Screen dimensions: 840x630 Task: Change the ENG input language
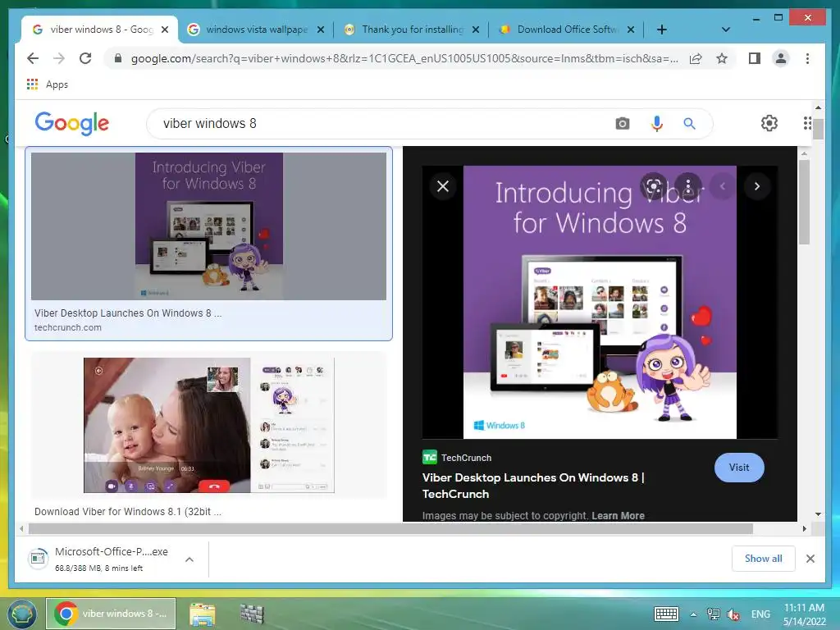[760, 614]
